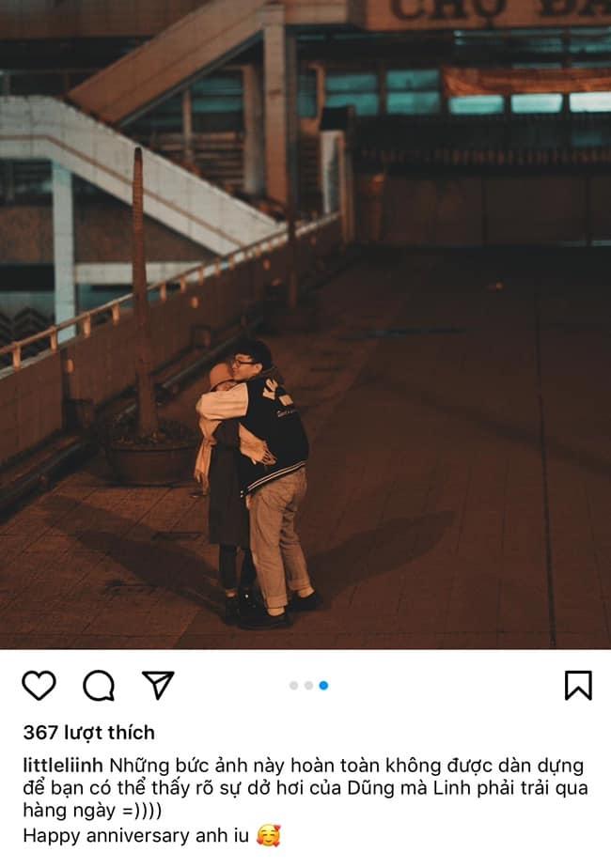Tap the active blue carousel dot

click(323, 686)
